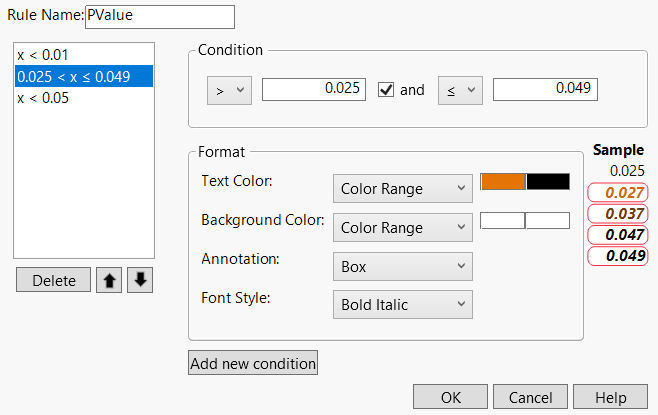
Task: Click the move rule down arrow
Action: coord(140,280)
